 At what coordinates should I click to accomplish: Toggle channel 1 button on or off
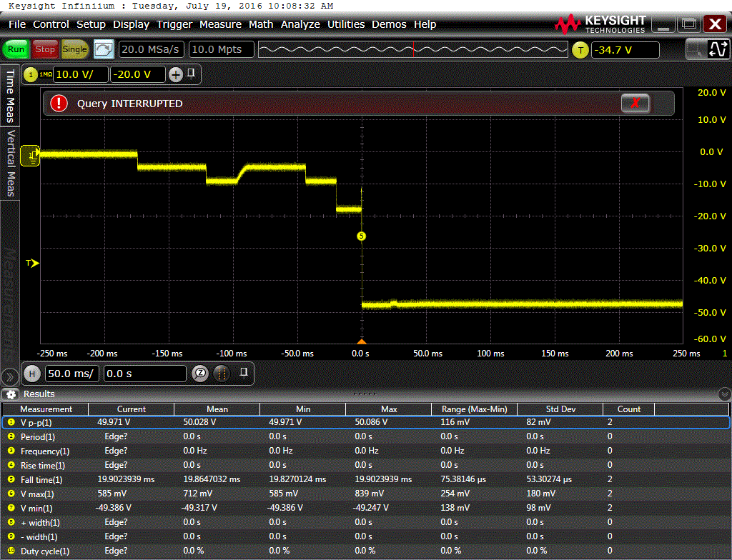(30, 75)
